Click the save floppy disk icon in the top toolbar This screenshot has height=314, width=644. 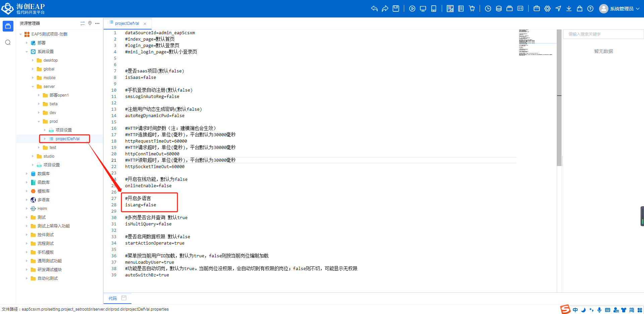396,9
